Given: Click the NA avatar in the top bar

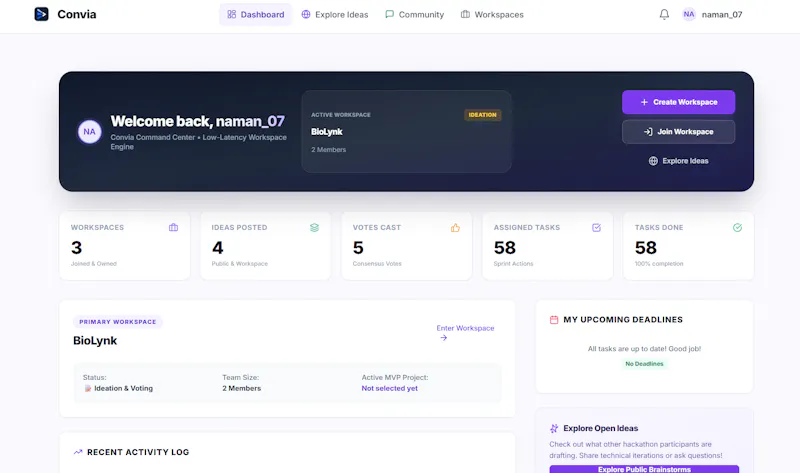Looking at the screenshot, I should click(689, 14).
